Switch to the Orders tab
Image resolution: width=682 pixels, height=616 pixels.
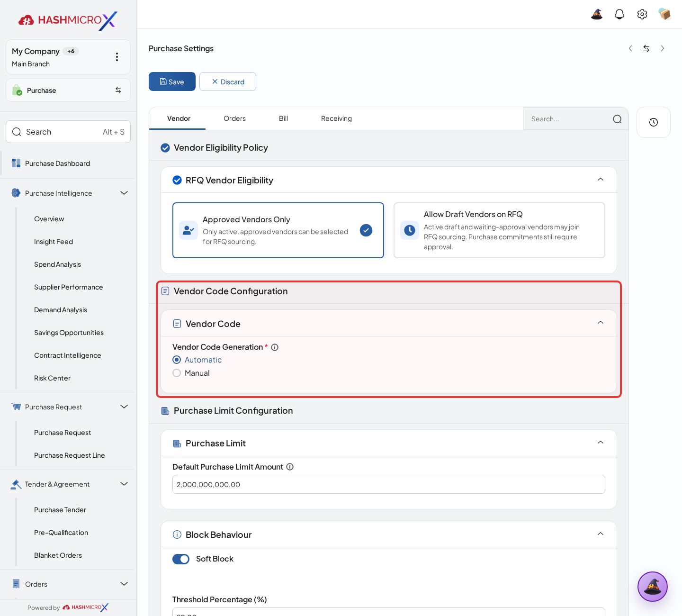pyautogui.click(x=234, y=118)
